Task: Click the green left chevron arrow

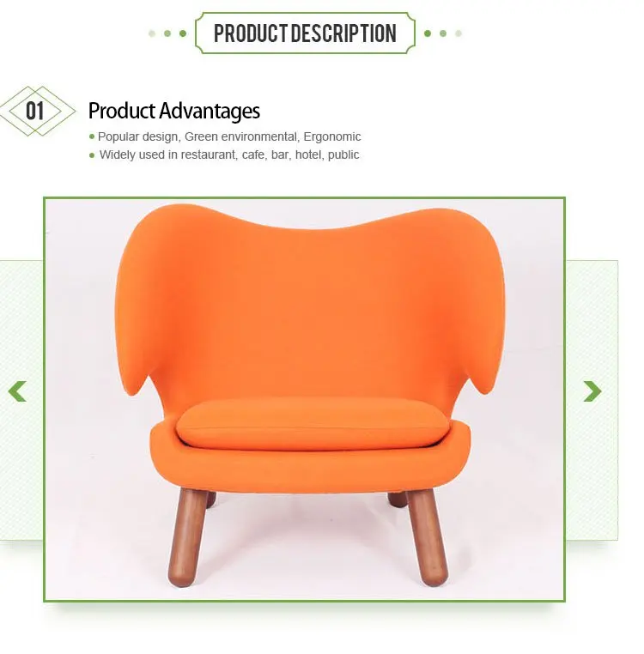Action: point(17,391)
